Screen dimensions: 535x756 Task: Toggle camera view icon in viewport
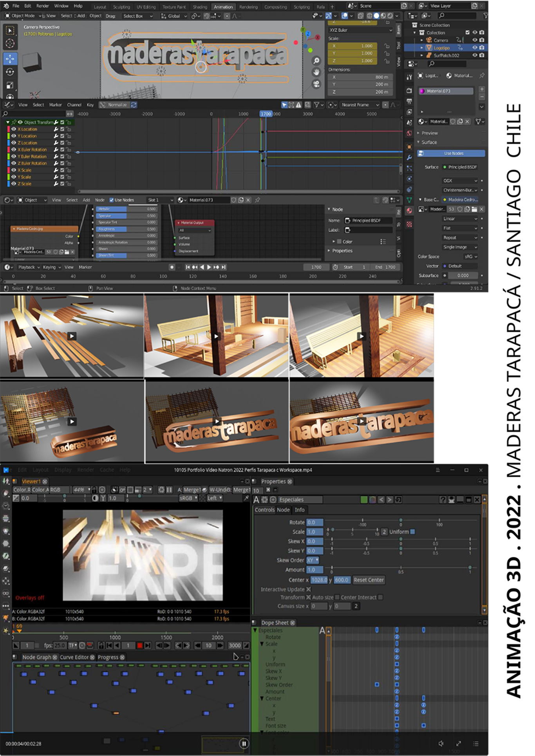point(316,84)
